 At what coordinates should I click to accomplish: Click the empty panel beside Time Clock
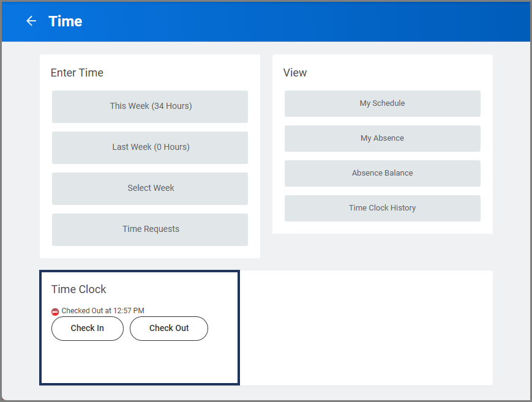(365, 327)
